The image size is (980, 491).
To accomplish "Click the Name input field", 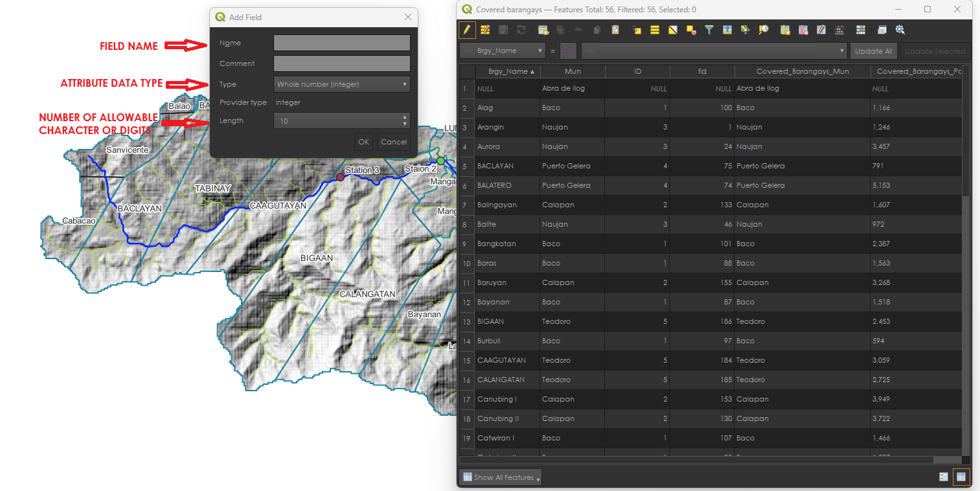I will click(x=341, y=43).
